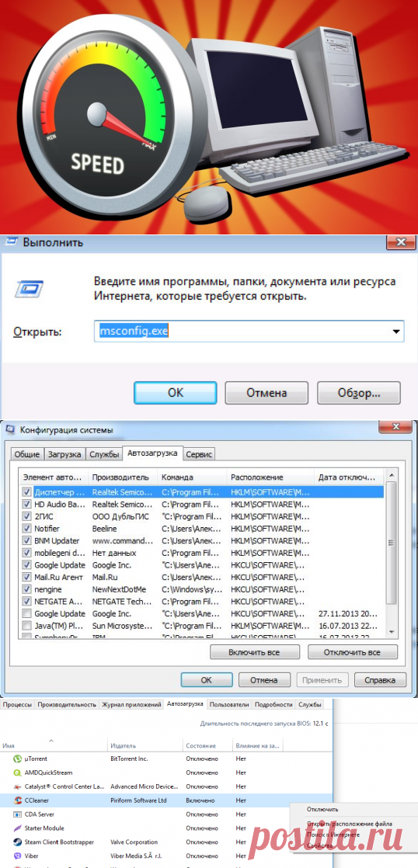Uncheck the mobilegeni startup item
The width and height of the screenshot is (418, 868).
pos(26,553)
